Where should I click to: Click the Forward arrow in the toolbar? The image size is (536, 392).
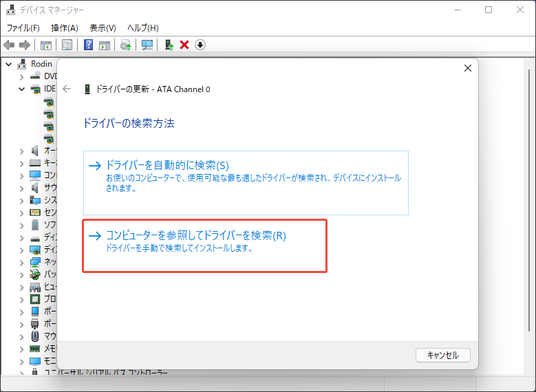[25, 45]
